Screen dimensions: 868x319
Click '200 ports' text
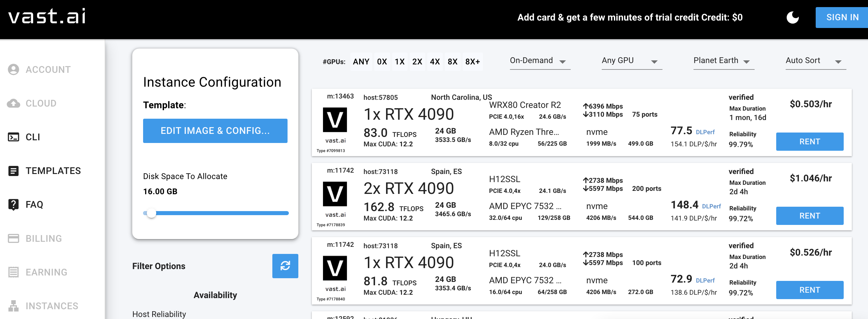point(647,188)
